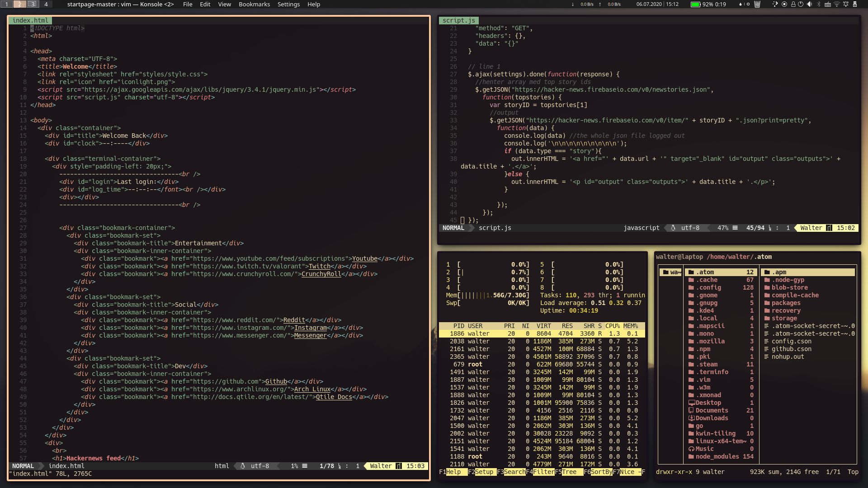Switch to workspace 1
868x488 pixels.
[7, 4]
